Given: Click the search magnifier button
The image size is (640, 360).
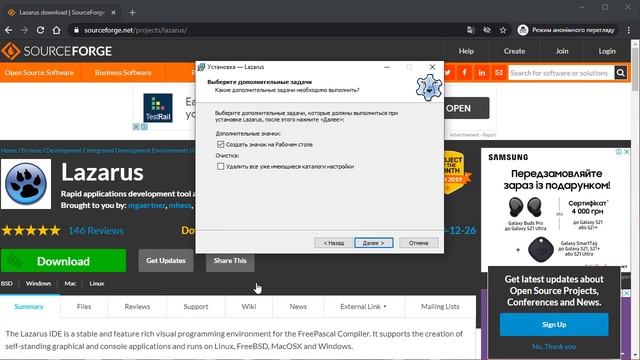Looking at the screenshot, I should 620,73.
